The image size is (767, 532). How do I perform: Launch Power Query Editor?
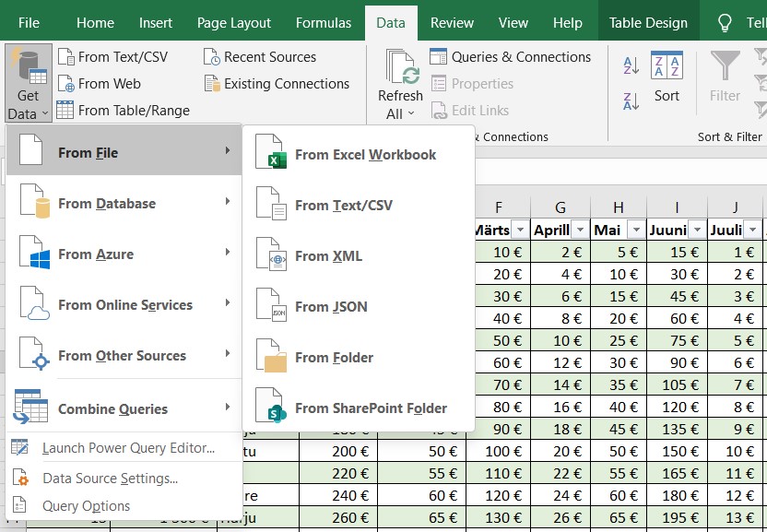(128, 448)
